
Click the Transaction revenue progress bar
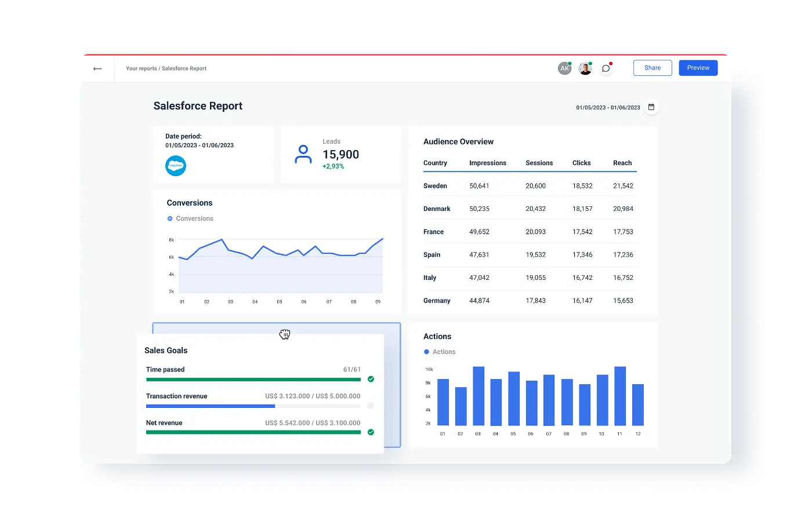(x=253, y=406)
